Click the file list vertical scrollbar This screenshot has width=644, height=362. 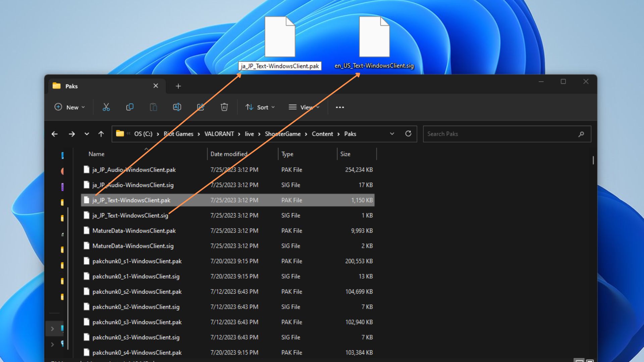(x=593, y=160)
